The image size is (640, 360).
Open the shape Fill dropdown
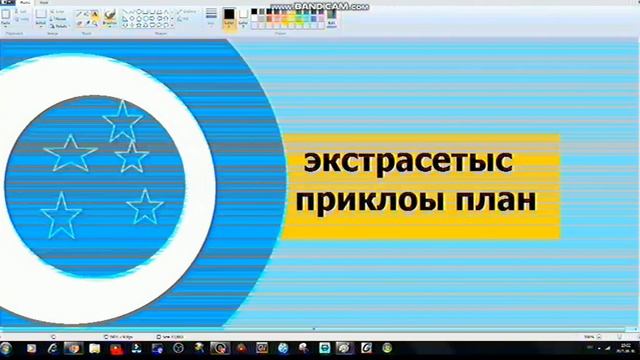[x=183, y=19]
